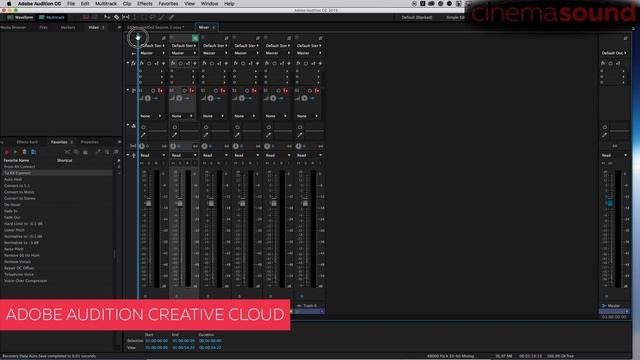This screenshot has width=640, height=360.
Task: Switch to Waveform view
Action: click(x=20, y=18)
